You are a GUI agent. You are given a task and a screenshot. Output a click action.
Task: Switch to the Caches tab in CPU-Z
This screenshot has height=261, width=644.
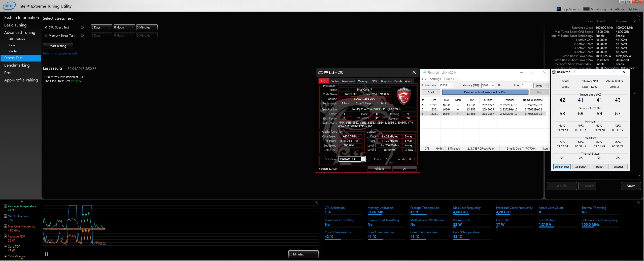(x=335, y=81)
